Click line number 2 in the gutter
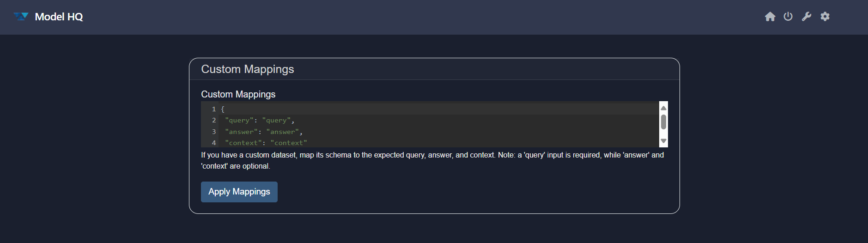The width and height of the screenshot is (868, 243). point(214,121)
